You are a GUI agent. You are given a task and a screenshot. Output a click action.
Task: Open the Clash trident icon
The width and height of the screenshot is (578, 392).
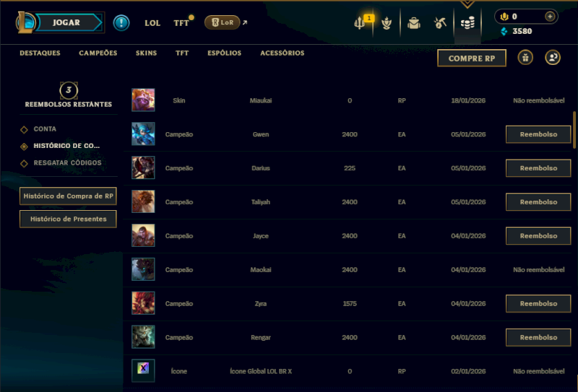(x=359, y=23)
